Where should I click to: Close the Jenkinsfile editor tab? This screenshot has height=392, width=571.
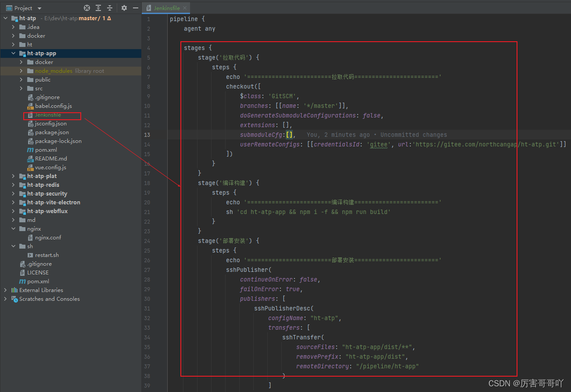(x=185, y=8)
